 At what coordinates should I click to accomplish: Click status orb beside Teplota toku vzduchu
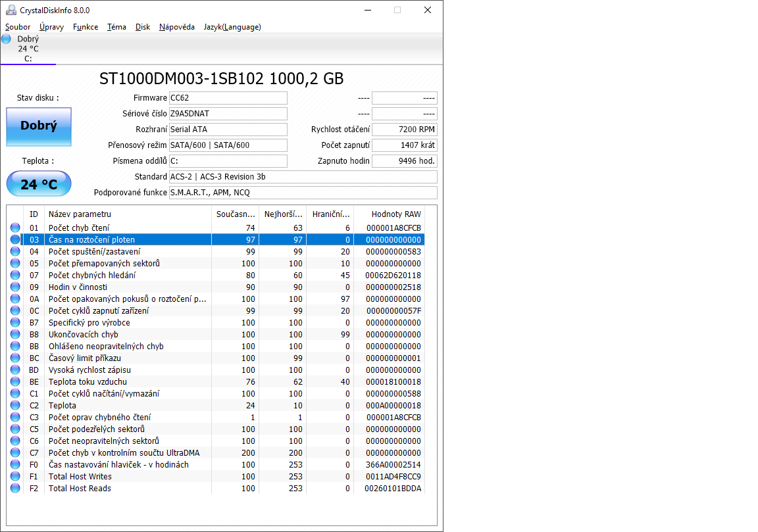click(15, 381)
